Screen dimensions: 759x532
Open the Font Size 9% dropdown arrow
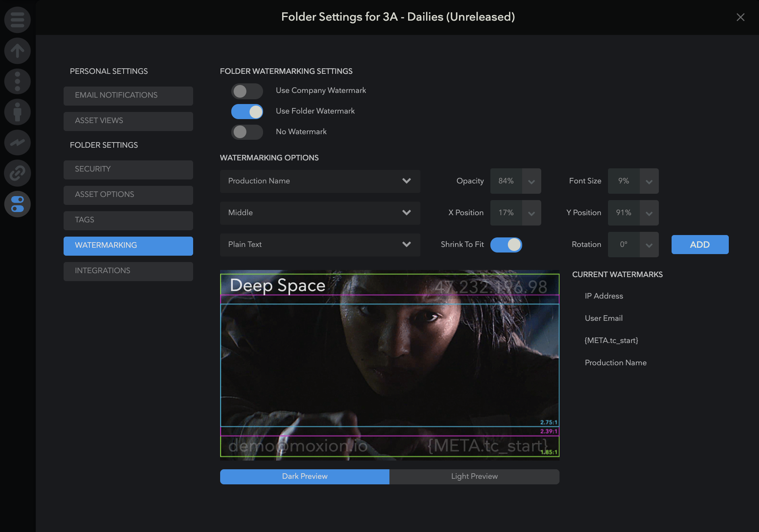coord(649,181)
